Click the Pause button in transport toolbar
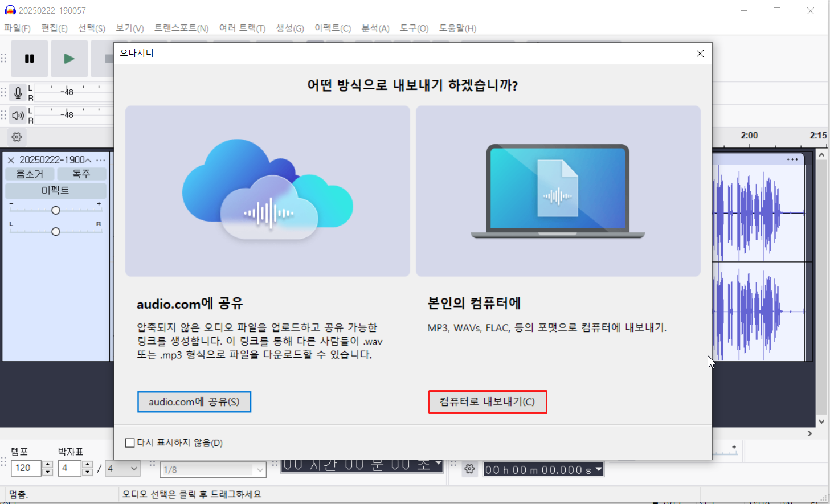Viewport: 830px width, 504px height. coord(30,59)
